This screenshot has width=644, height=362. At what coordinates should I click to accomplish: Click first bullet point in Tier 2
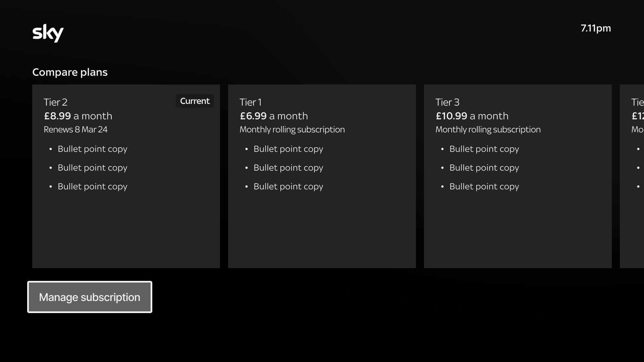click(92, 149)
